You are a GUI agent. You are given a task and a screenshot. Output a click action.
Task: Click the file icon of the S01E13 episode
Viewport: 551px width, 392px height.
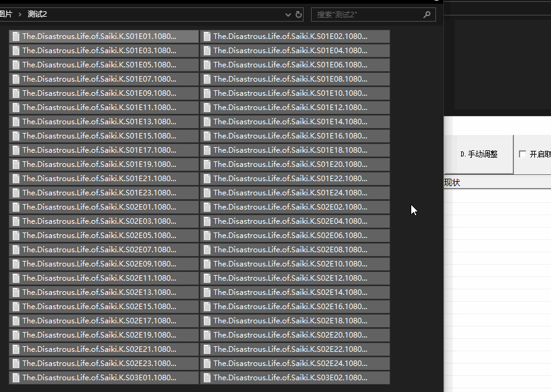[x=16, y=122]
